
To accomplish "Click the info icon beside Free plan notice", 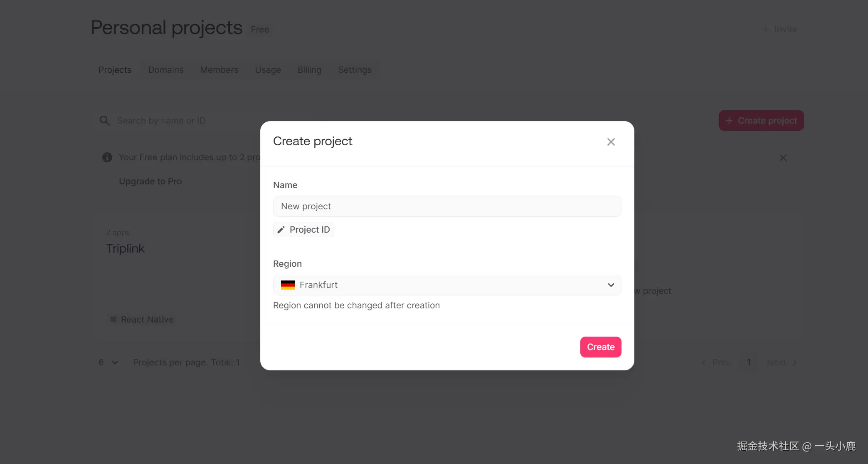I will [x=107, y=157].
